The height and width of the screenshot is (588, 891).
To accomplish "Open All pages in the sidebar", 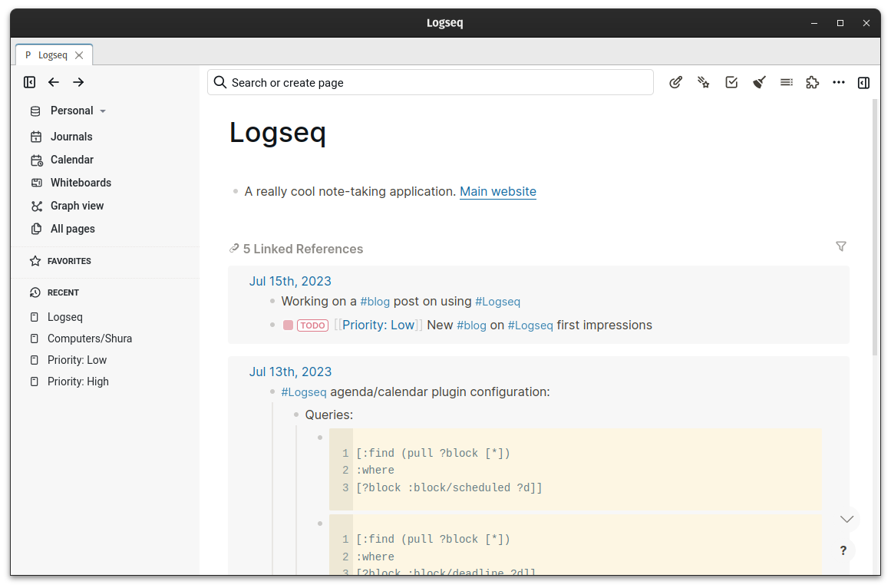I will pos(72,229).
